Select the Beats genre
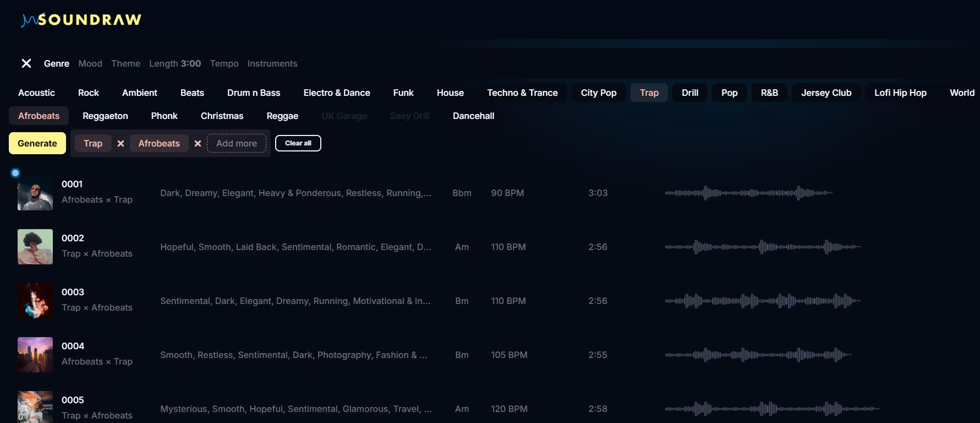The image size is (980, 423). tap(192, 93)
